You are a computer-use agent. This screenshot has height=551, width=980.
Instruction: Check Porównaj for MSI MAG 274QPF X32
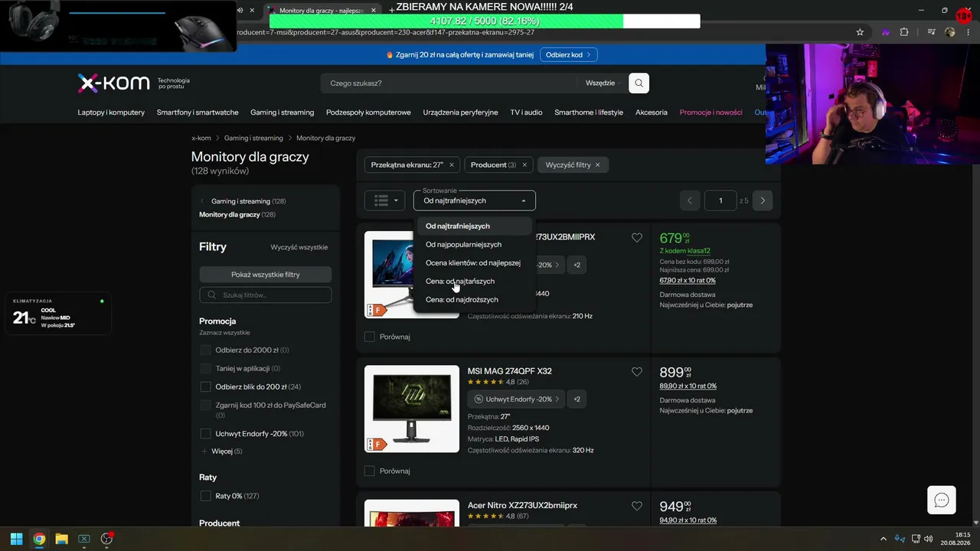pyautogui.click(x=370, y=471)
